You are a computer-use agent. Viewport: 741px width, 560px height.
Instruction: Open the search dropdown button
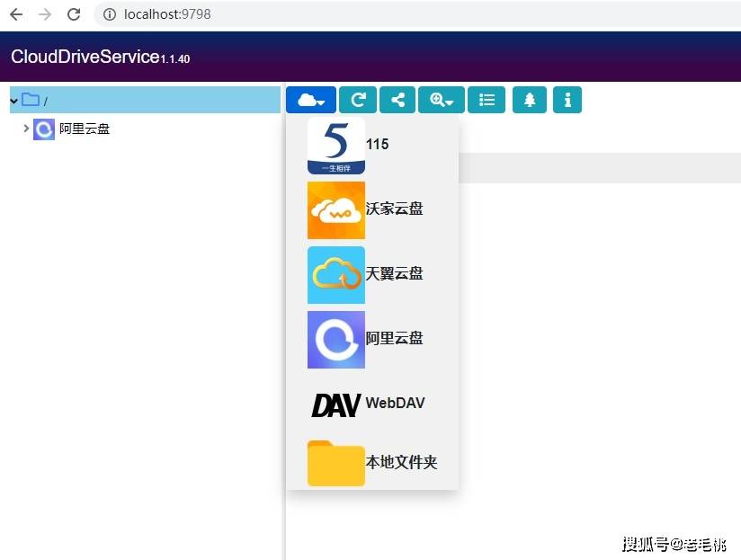442,100
